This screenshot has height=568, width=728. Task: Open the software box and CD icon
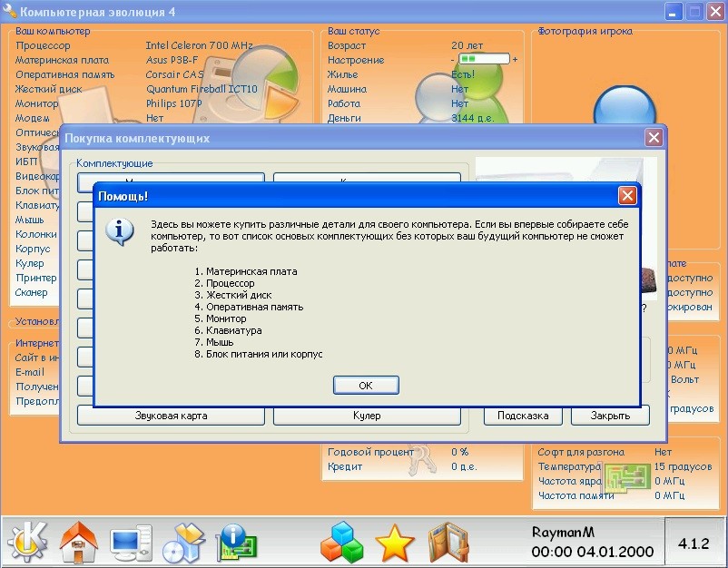coord(183,543)
